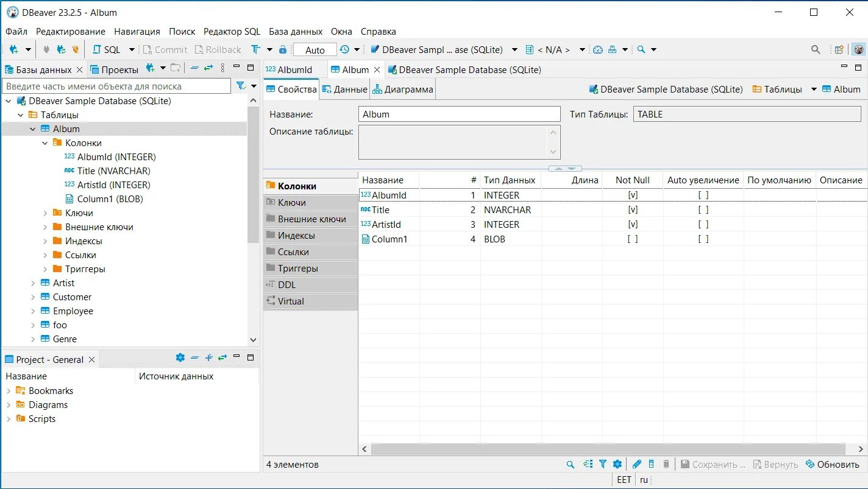Expand the Employee table node

tap(33, 311)
